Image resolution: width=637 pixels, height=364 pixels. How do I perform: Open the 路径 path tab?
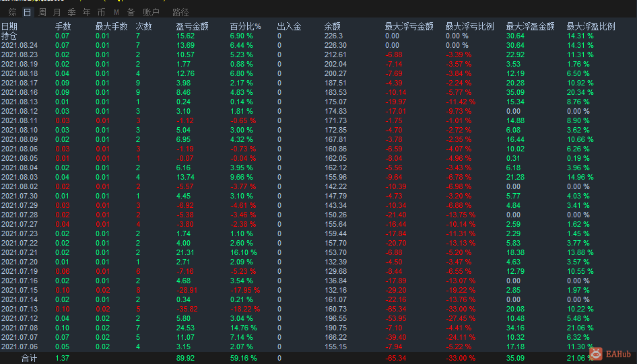(180, 12)
